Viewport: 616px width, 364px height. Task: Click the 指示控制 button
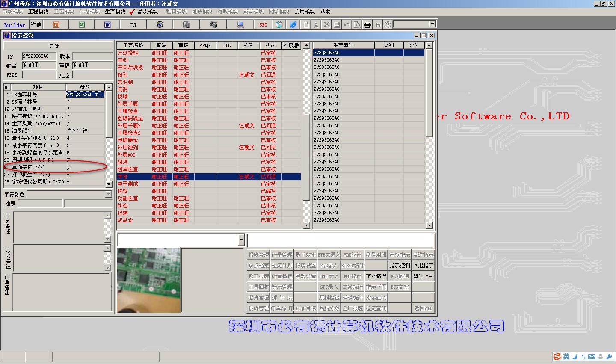tap(400, 265)
